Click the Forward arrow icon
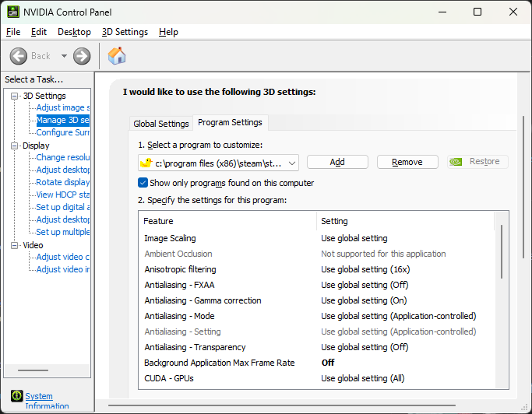The image size is (532, 414). coord(82,56)
